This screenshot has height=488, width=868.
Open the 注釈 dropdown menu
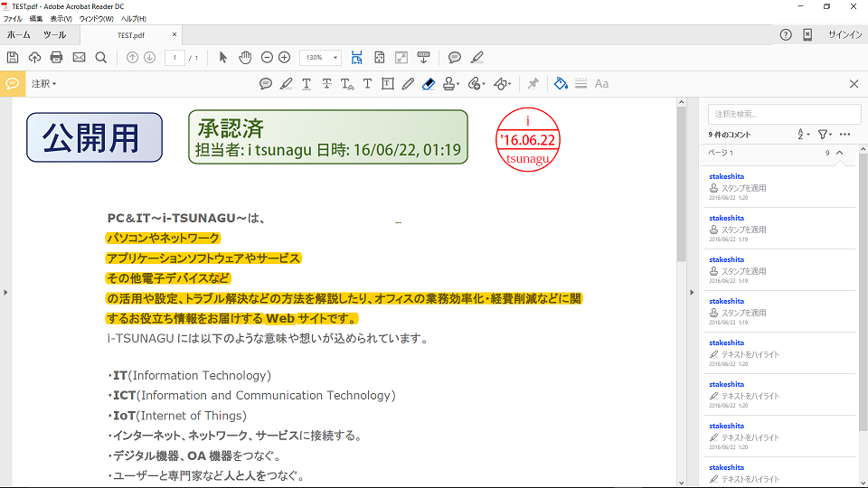[x=43, y=84]
